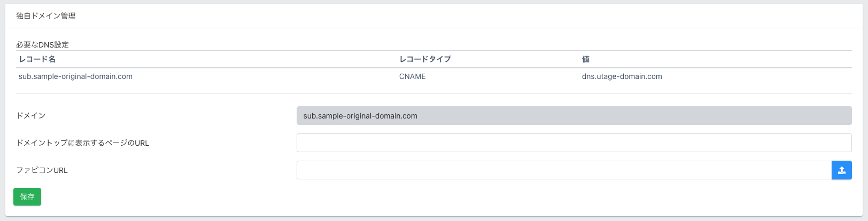Screen dimensions: 868x221
Task: Click the ドメイントップに表示するページのURL label
Action: (x=83, y=143)
